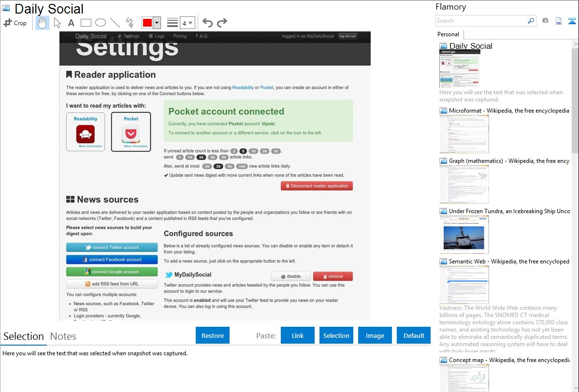
Task: Select the straight line tool
Action: tap(115, 23)
